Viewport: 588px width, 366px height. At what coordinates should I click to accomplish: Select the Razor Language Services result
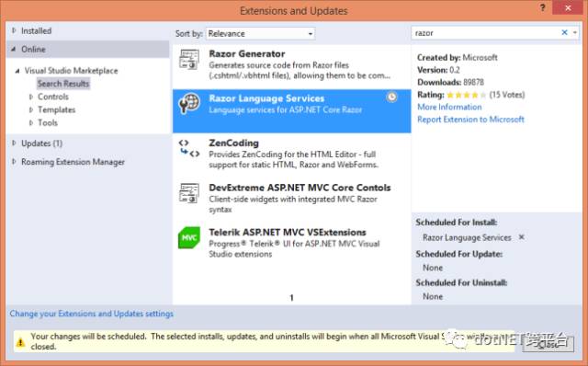coord(292,111)
